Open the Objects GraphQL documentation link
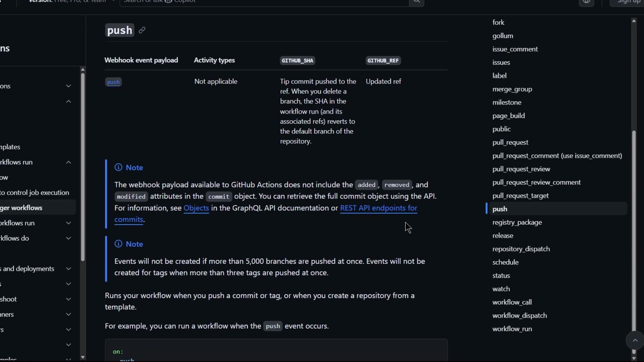 [196, 208]
